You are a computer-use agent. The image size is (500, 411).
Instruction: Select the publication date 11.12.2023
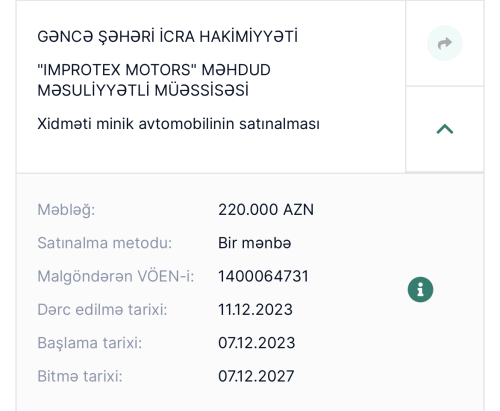pyautogui.click(x=255, y=310)
